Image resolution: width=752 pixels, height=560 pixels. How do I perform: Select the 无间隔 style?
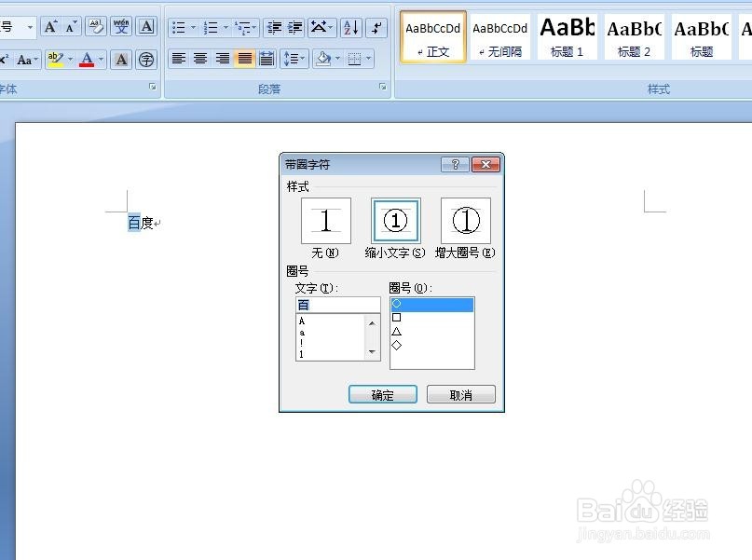point(500,37)
